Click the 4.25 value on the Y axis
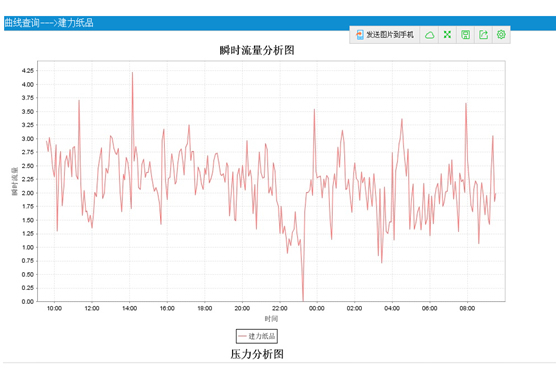Viewport: 557px width, 375px height. point(28,71)
